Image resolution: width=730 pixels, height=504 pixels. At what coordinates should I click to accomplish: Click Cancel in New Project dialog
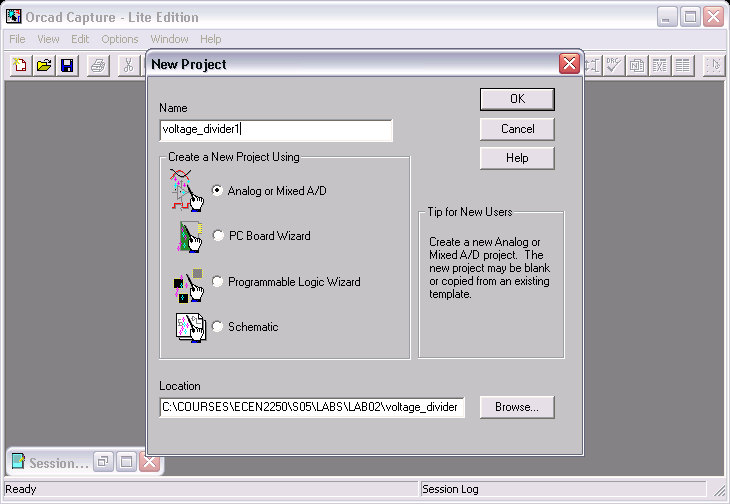(517, 129)
